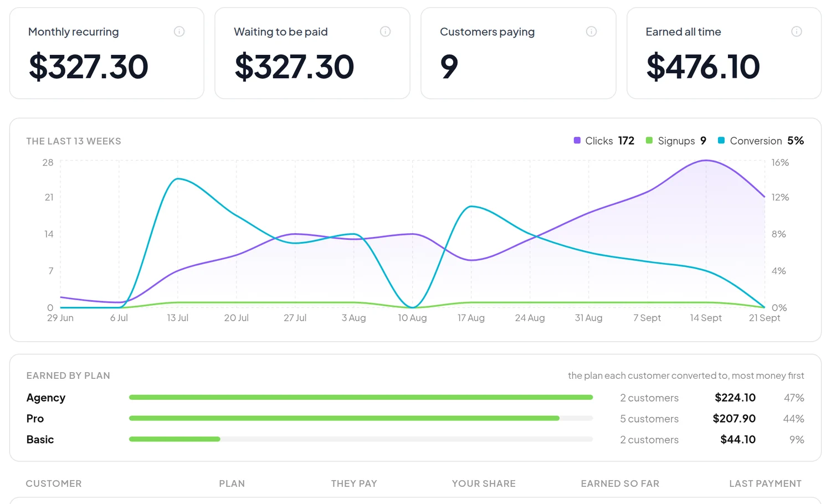Toggle the Clicks legend item
The height and width of the screenshot is (504, 831).
pos(604,141)
